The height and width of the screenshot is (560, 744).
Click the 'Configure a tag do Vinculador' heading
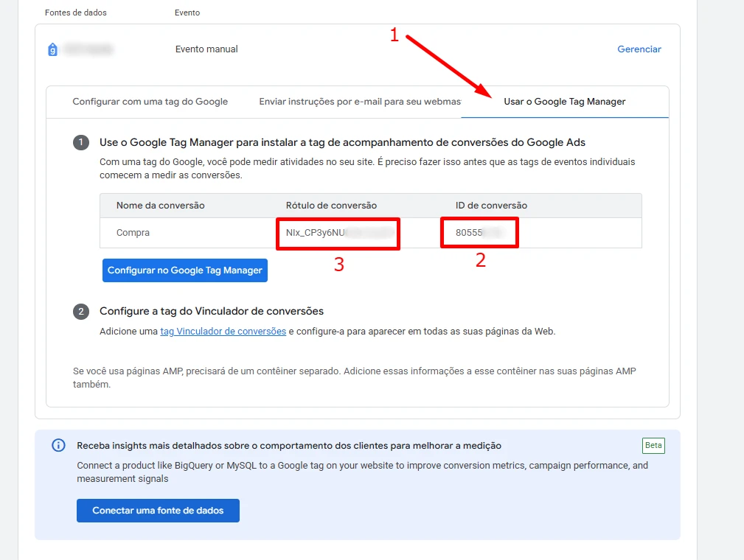click(211, 311)
